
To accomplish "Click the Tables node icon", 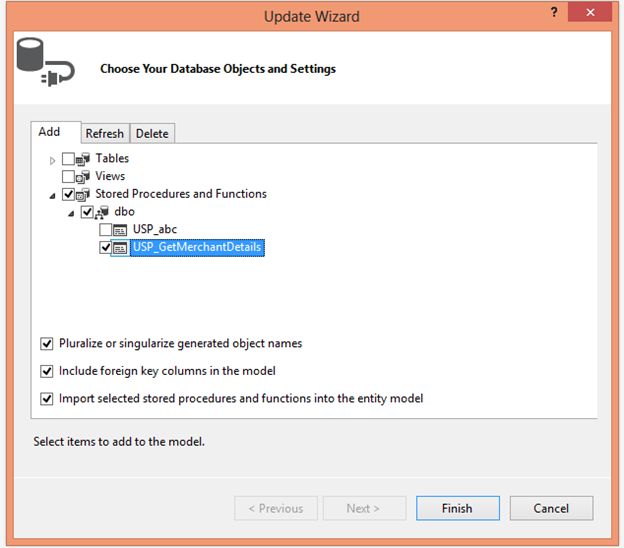I will click(x=83, y=159).
